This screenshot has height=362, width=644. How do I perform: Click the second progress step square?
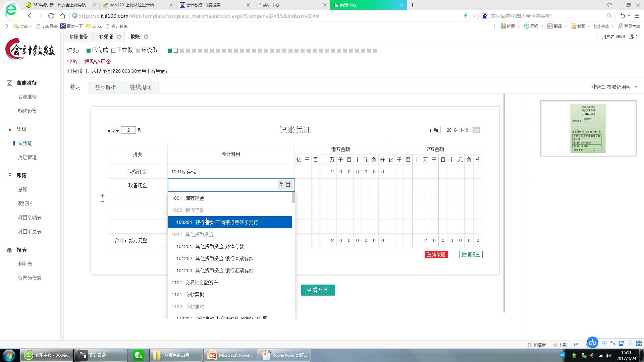click(176, 51)
